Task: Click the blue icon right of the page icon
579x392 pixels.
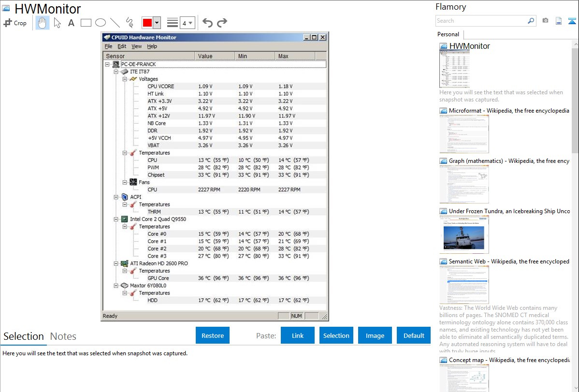Action: click(572, 21)
